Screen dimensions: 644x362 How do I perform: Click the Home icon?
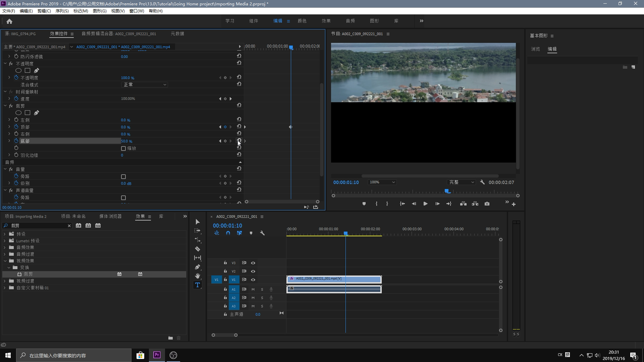pos(9,21)
